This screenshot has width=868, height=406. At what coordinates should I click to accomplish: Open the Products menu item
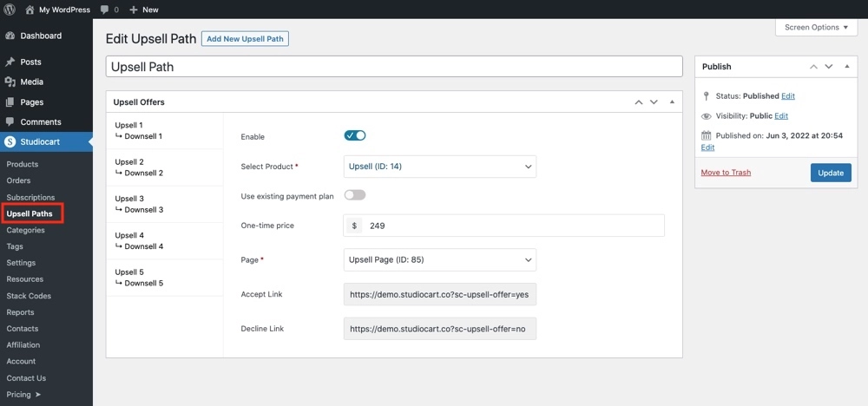click(x=23, y=164)
